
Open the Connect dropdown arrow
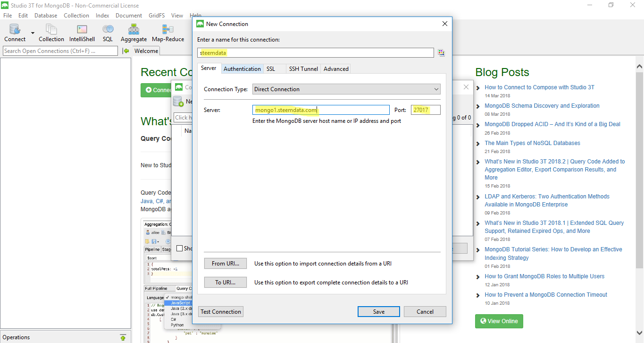(33, 33)
